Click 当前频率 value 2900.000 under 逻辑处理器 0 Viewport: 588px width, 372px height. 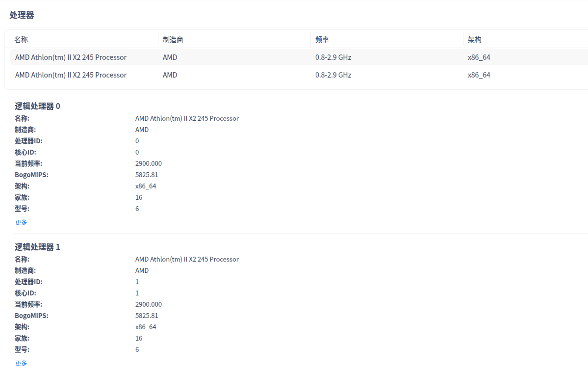149,163
